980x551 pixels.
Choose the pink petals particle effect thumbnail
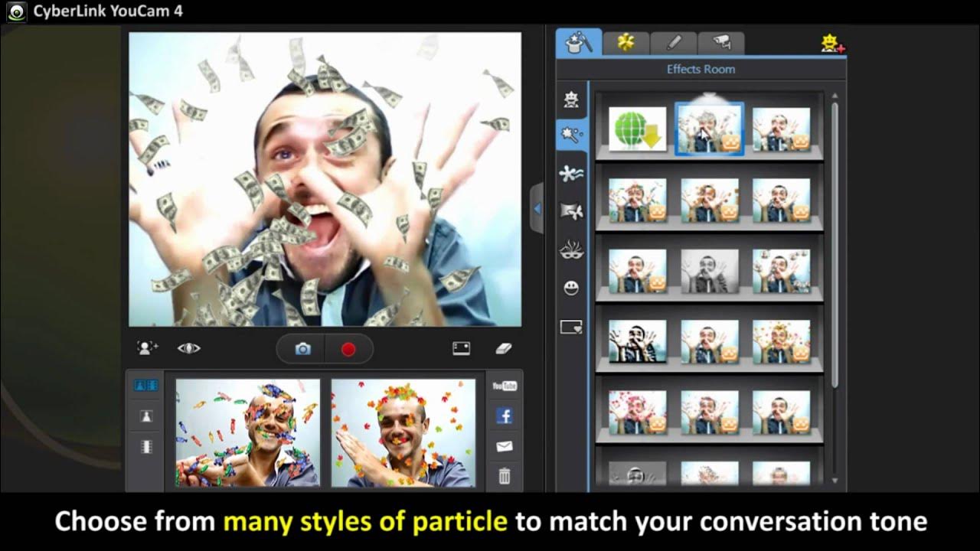click(x=637, y=412)
